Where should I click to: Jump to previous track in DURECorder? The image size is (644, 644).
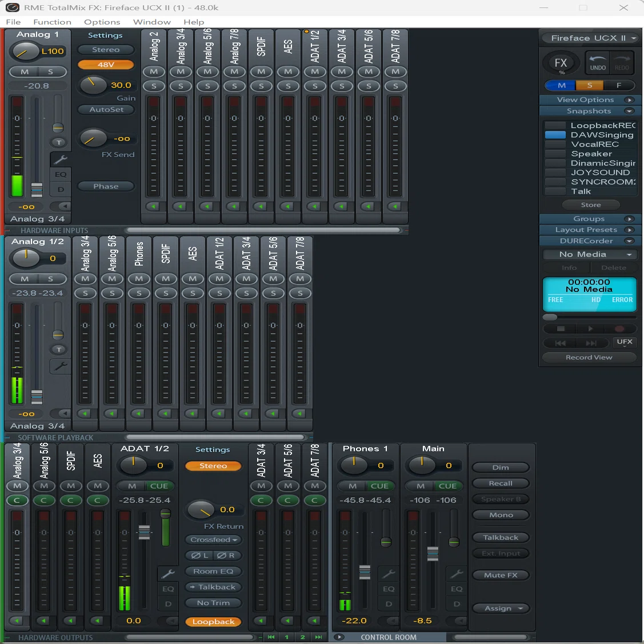tap(560, 343)
